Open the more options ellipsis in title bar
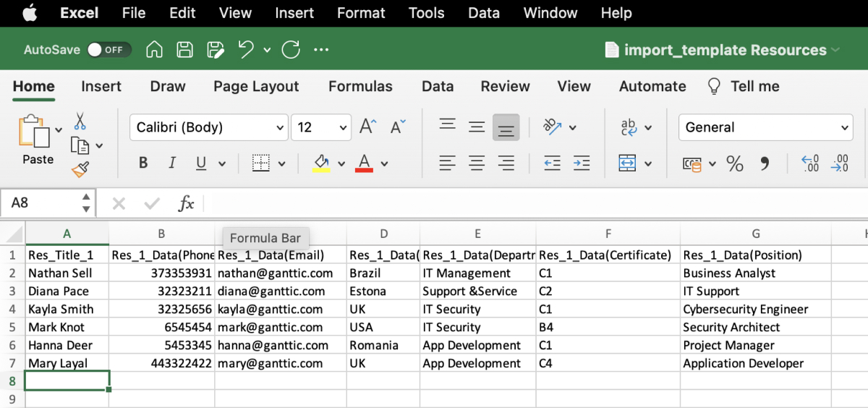Viewport: 868px width, 408px height. pyautogui.click(x=321, y=50)
